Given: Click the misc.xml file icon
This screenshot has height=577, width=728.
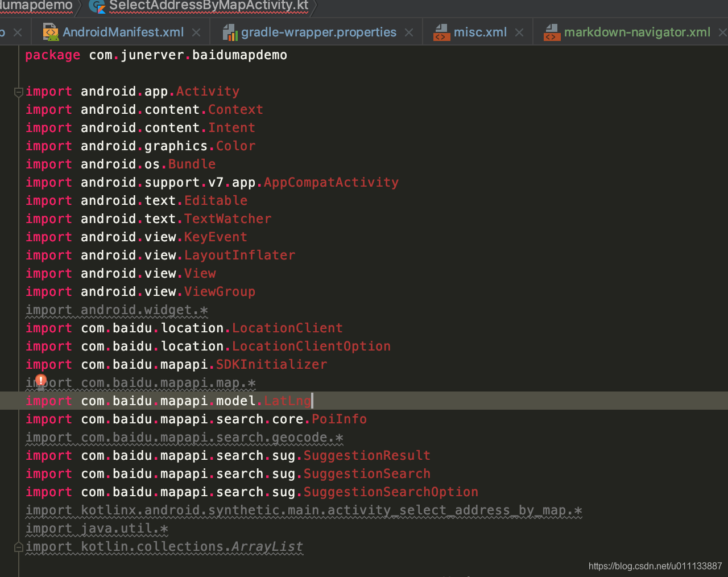Looking at the screenshot, I should 441,32.
